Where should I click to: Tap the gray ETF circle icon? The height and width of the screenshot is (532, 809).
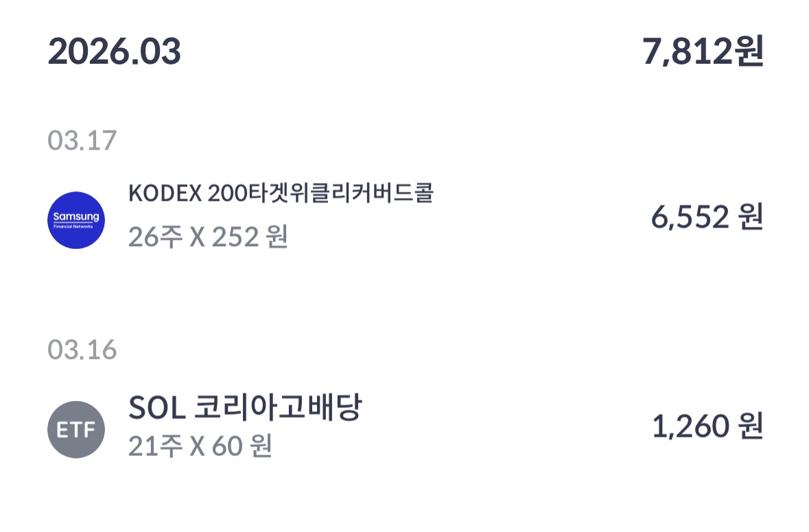(x=76, y=429)
